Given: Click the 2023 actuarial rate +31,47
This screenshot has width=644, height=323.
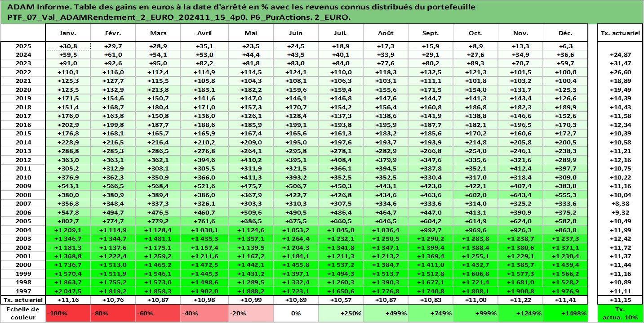Looking at the screenshot, I should [x=620, y=63].
